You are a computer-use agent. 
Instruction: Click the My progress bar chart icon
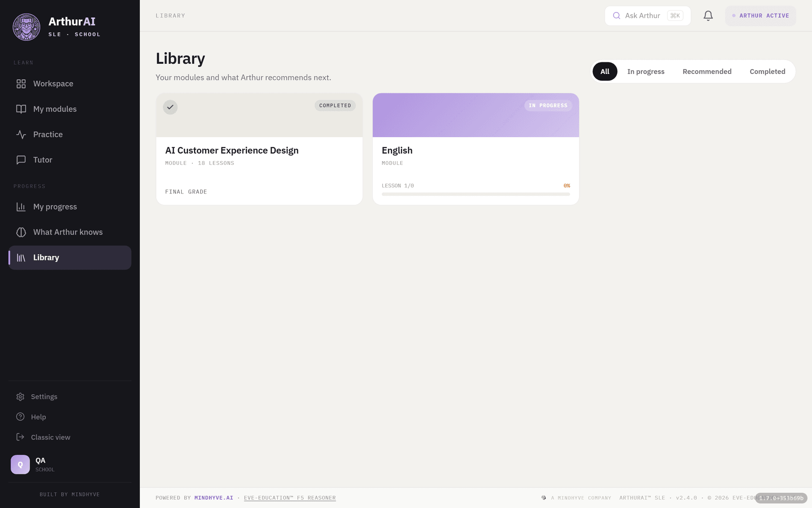click(x=21, y=207)
